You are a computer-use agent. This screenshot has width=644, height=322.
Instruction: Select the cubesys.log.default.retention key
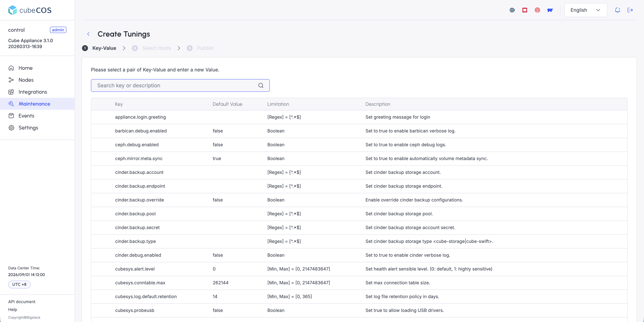click(x=146, y=296)
